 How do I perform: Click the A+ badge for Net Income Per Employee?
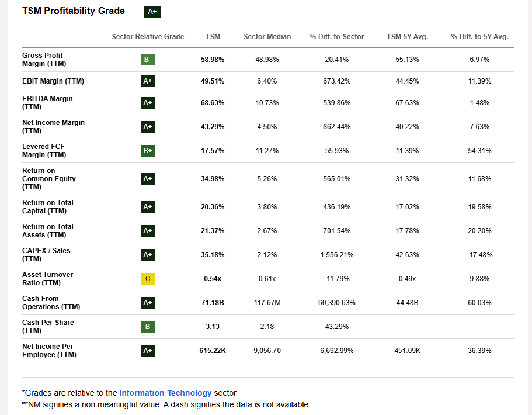coord(148,351)
